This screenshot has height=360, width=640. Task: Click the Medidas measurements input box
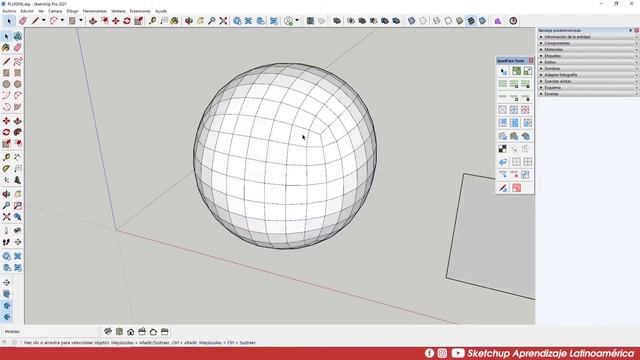pos(60,331)
